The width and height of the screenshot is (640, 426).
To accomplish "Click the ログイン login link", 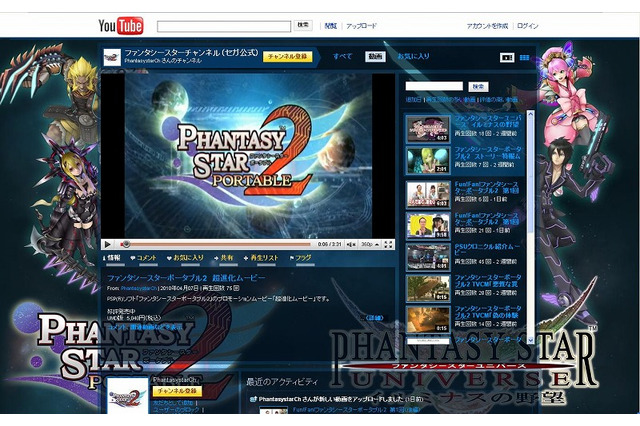I will coord(528,26).
